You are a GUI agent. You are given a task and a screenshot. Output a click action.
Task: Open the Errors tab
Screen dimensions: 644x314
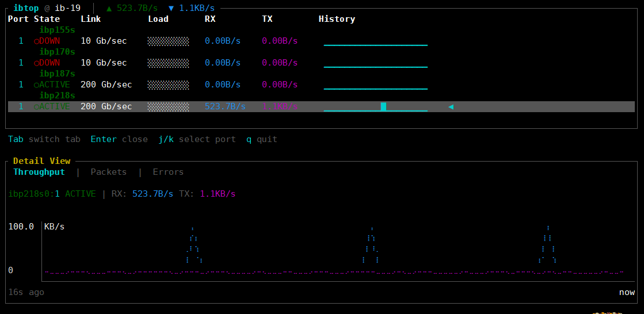click(168, 172)
